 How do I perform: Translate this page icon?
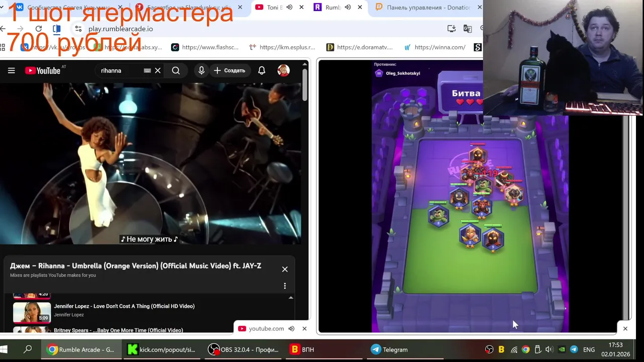467,29
